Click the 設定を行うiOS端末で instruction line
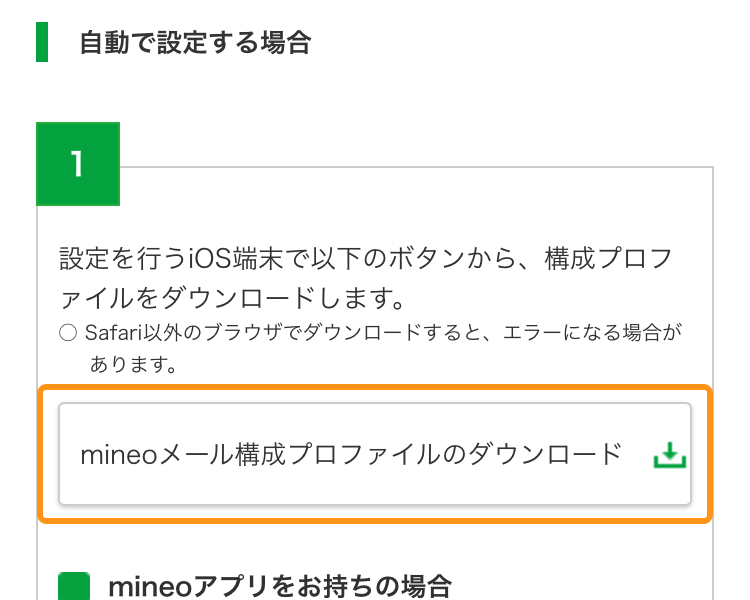 coord(366,259)
